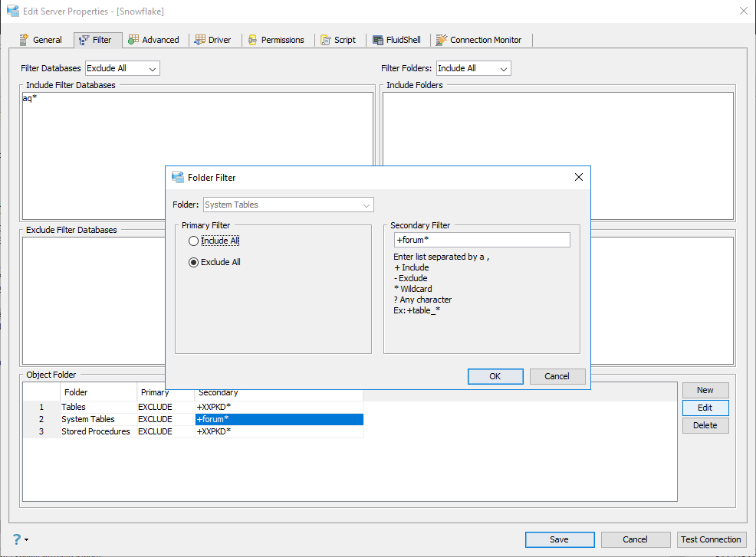The height and width of the screenshot is (557, 756).
Task: Open the help question mark icon
Action: (x=17, y=539)
